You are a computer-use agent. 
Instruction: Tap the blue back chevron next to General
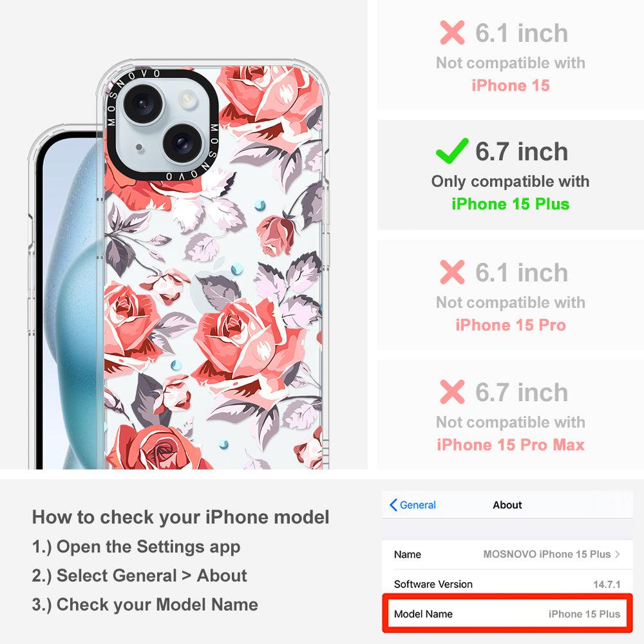[x=393, y=505]
